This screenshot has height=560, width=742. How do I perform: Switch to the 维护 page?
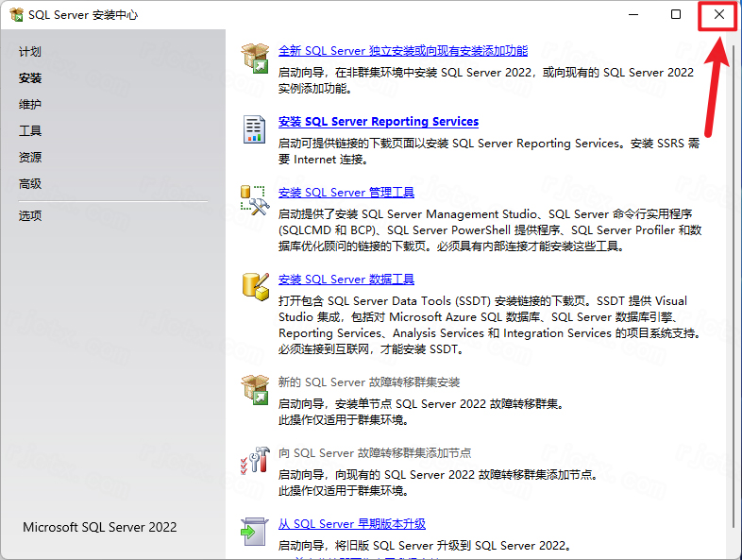tap(30, 104)
